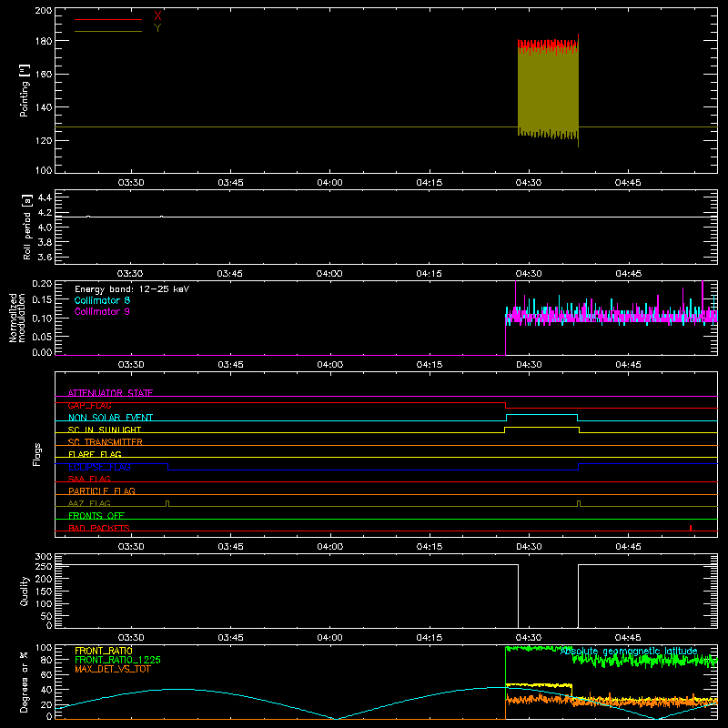Image resolution: width=728 pixels, height=728 pixels.
Task: Click the red X legend line sample
Action: (x=108, y=19)
